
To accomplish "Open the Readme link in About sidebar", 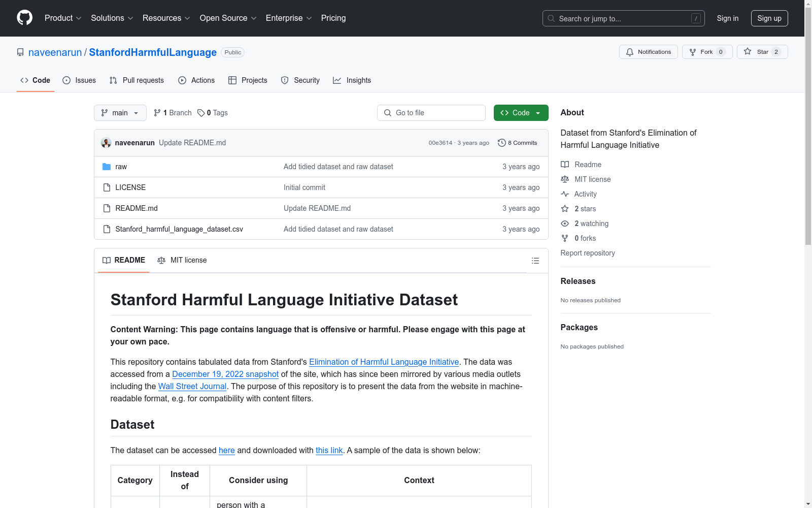I will pyautogui.click(x=581, y=165).
